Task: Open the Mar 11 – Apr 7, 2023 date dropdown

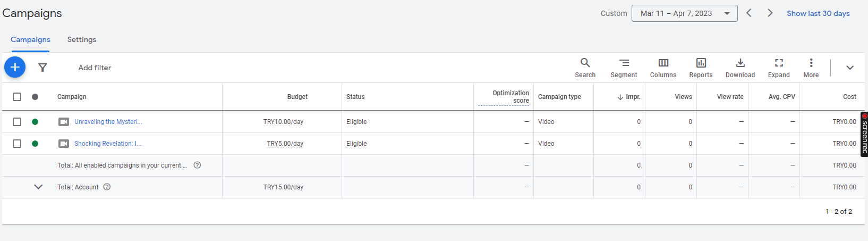Action: 684,13
